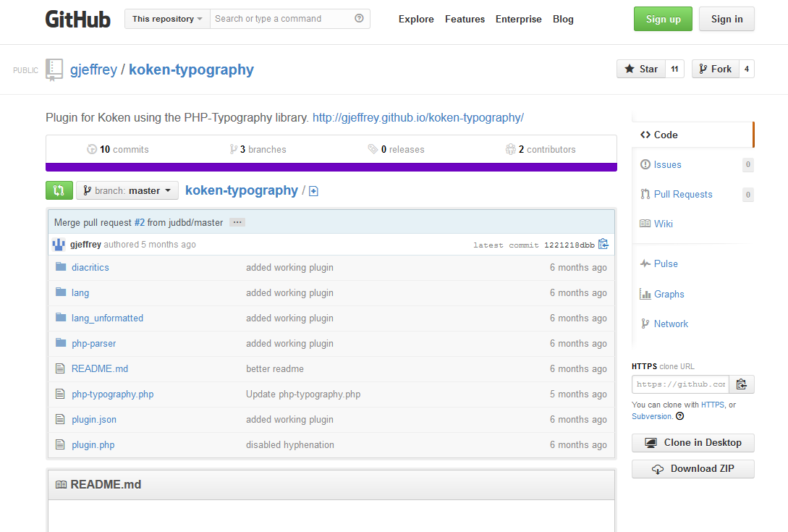Screen dimensions: 788x532
Task: Copy the latest commit SHA to clipboard
Action: [x=603, y=245]
